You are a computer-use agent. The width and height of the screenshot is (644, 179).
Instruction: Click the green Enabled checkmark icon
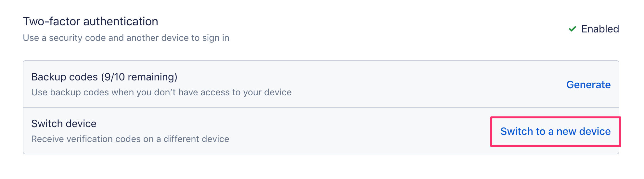click(x=572, y=29)
